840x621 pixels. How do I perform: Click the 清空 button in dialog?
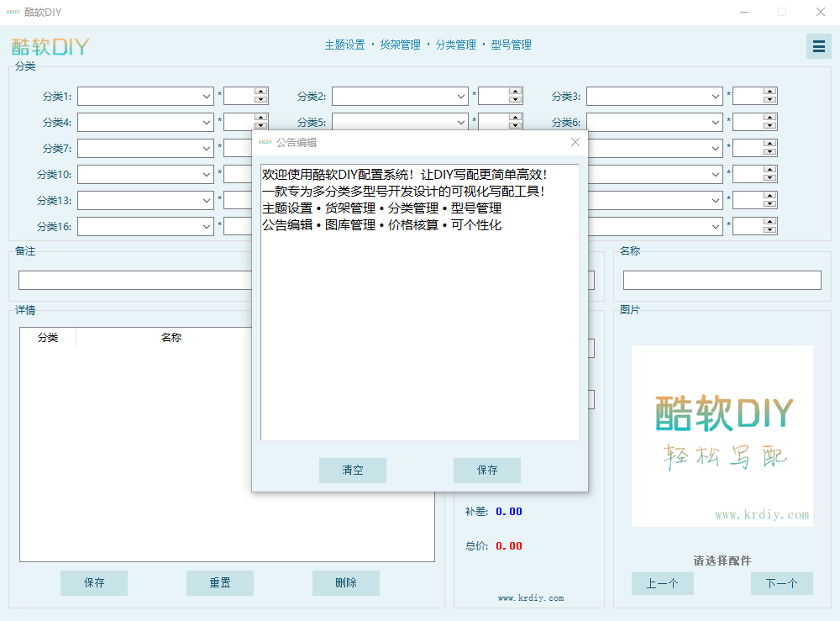(353, 471)
